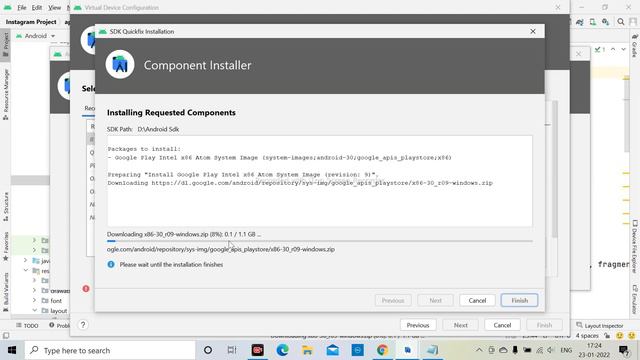Click the ENG language indicator in system tray

[x=566, y=350]
